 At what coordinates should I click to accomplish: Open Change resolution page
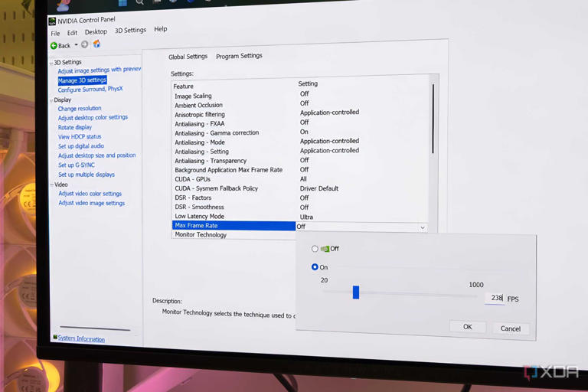80,109
